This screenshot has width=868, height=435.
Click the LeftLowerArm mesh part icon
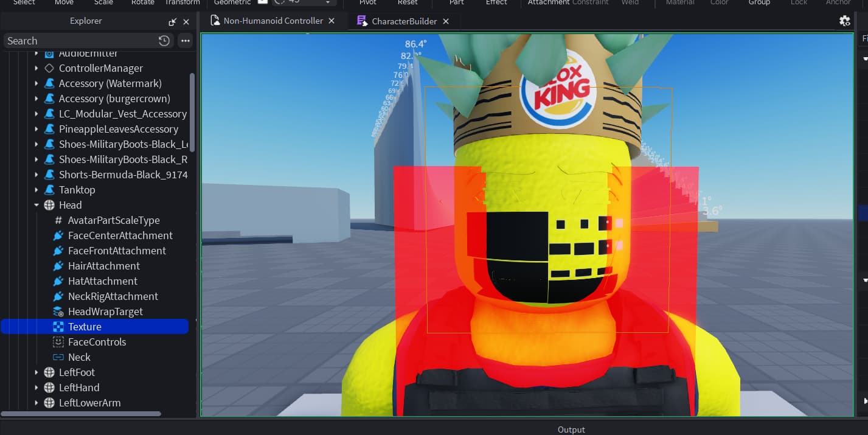pos(49,403)
